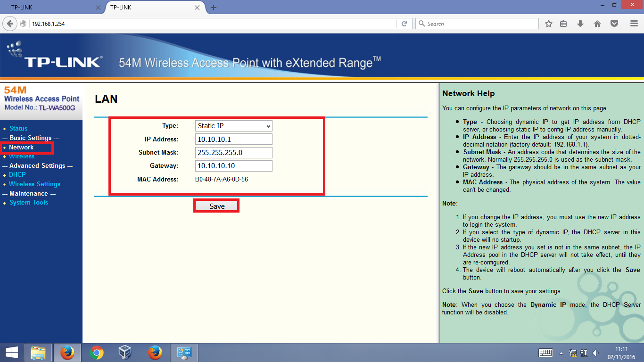Select the second TP-LINK tab
The width and height of the screenshot is (644, 362).
[155, 8]
